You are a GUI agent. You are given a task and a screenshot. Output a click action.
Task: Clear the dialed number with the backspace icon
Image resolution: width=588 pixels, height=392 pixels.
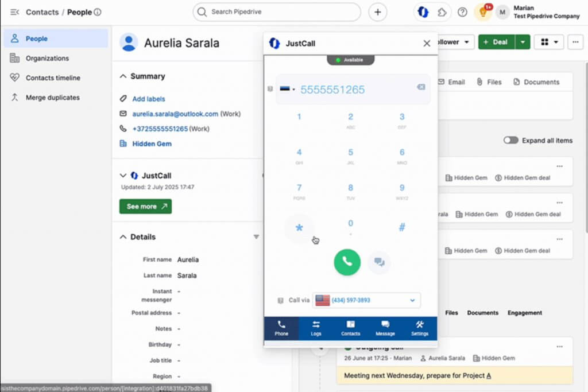point(420,88)
